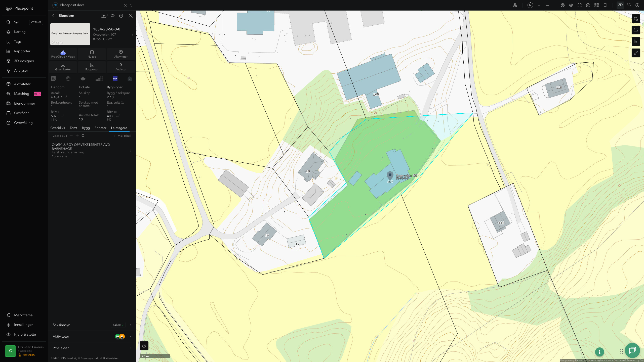Switch map to 2D view
The image size is (644, 362).
(620, 5)
